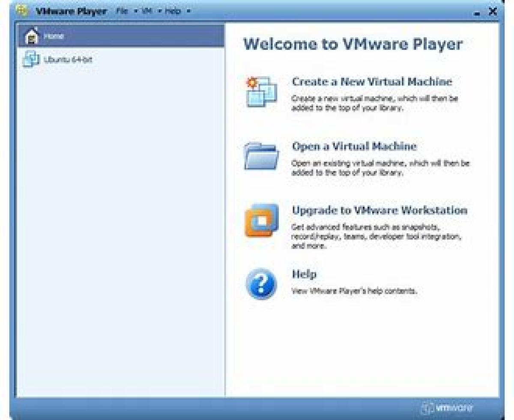Expand the dropdown arrow next to Help menu

pos(188,12)
